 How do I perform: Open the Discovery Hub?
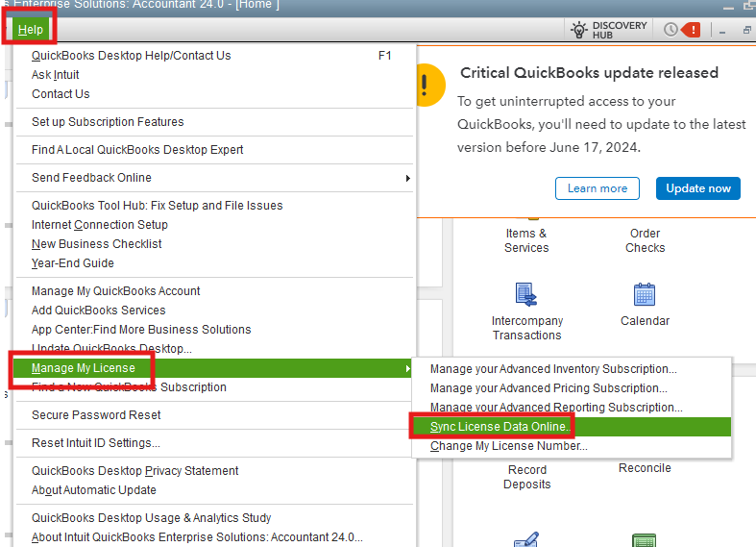pos(608,30)
